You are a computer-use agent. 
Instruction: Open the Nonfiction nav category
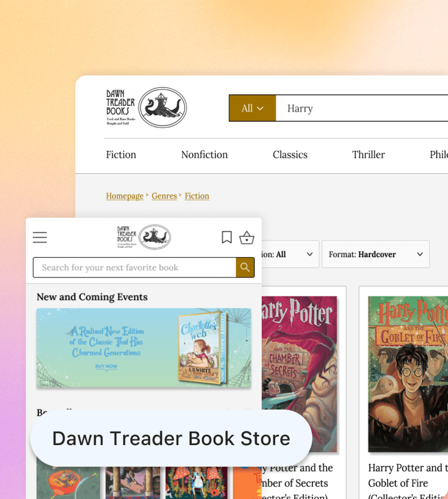coord(204,155)
